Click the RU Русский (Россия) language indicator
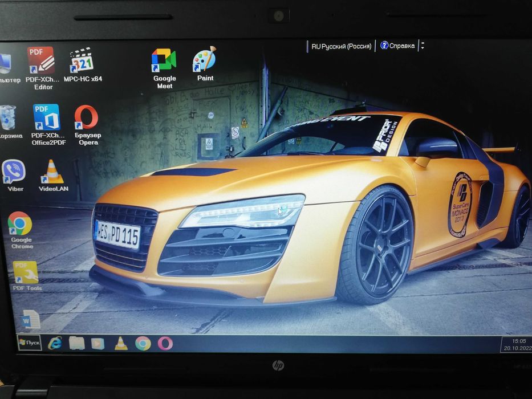 [x=341, y=47]
